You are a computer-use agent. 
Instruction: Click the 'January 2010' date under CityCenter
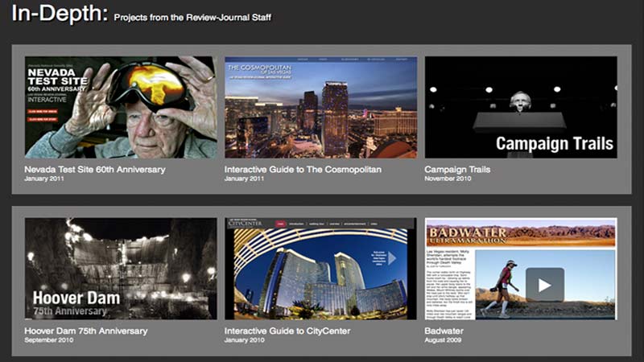[x=245, y=339]
